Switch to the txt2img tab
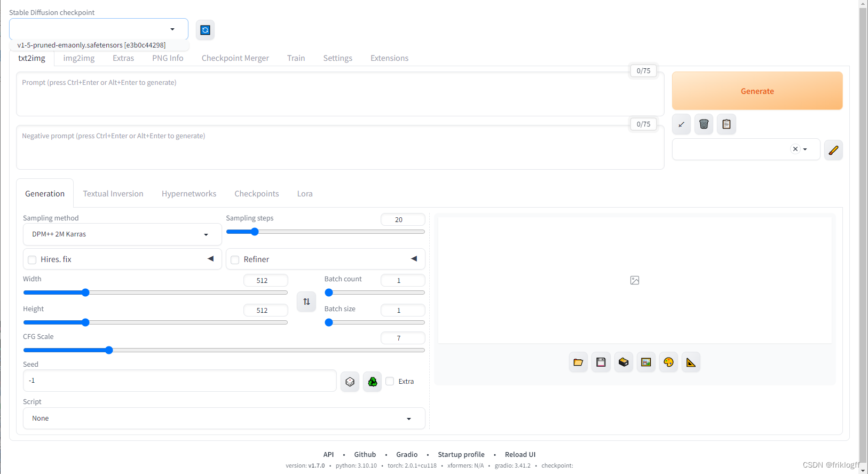The image size is (868, 474). click(32, 58)
